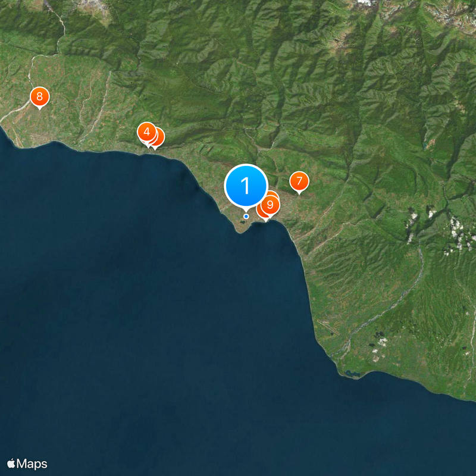Open the orange pin numbered 7
The height and width of the screenshot is (476, 476).
[x=299, y=181]
